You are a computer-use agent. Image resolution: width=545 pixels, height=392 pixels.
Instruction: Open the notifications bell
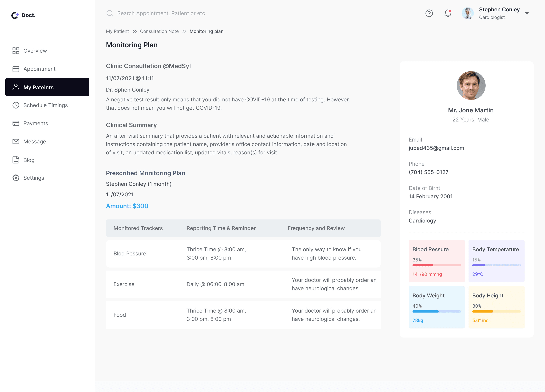[x=447, y=13]
